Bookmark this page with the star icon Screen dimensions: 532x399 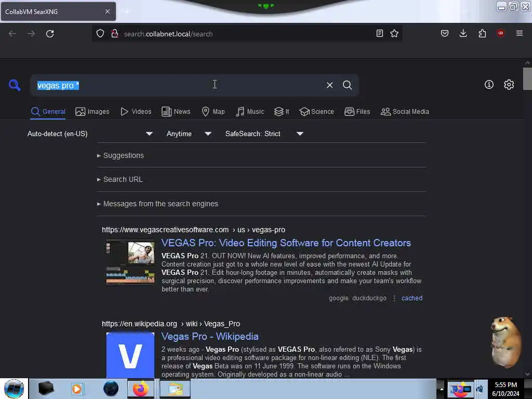click(394, 33)
